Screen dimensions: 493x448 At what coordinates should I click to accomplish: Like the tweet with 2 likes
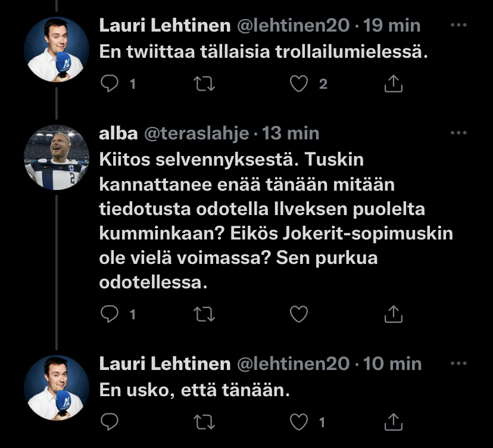point(298,84)
